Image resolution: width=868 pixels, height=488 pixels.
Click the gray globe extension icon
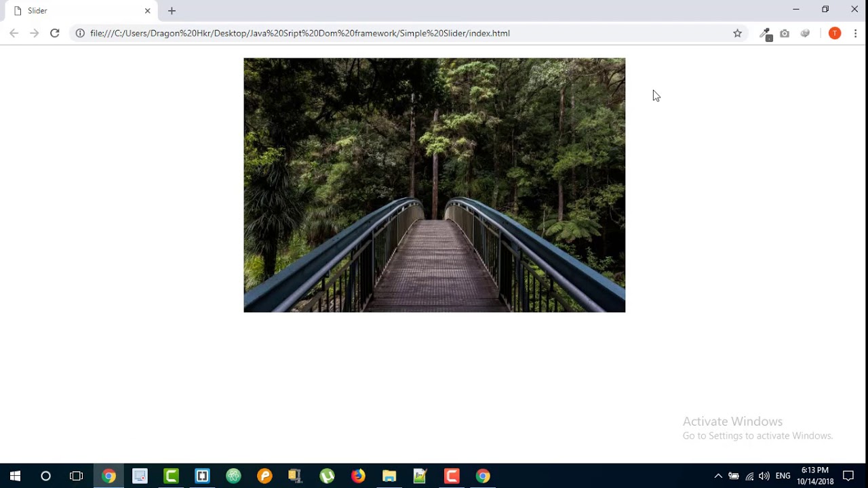click(805, 33)
